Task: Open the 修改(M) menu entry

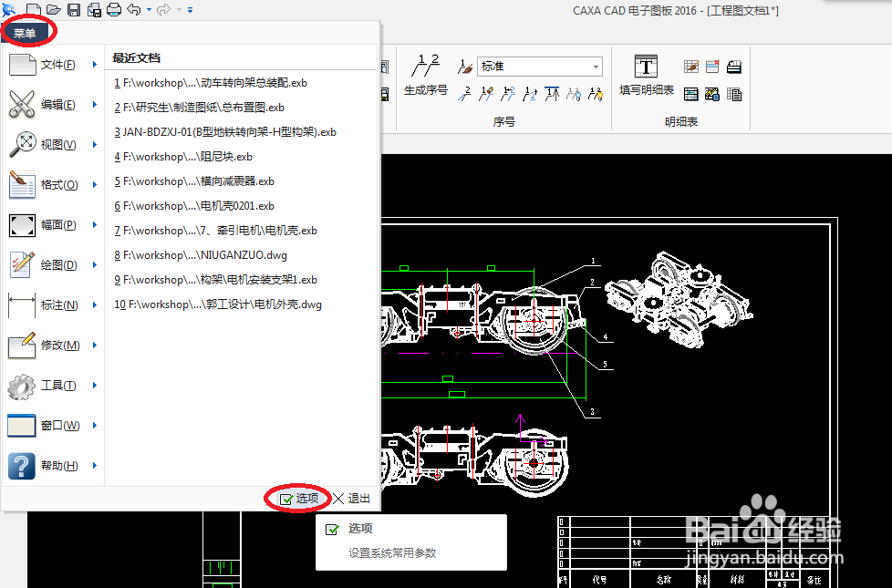Action: coord(52,346)
